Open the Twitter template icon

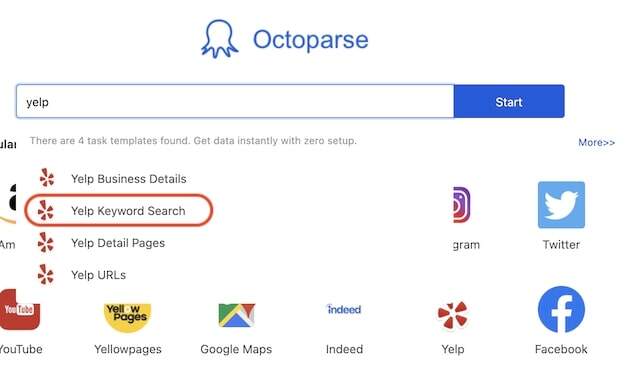561,205
